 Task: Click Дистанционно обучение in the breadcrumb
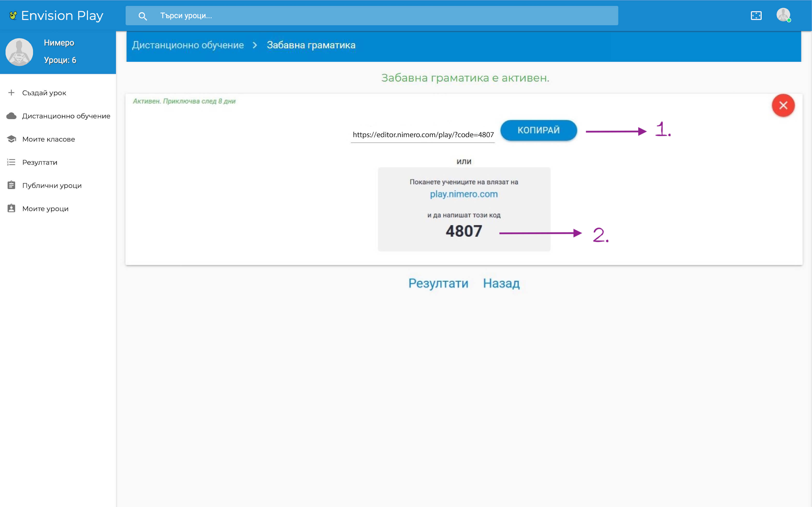point(188,45)
